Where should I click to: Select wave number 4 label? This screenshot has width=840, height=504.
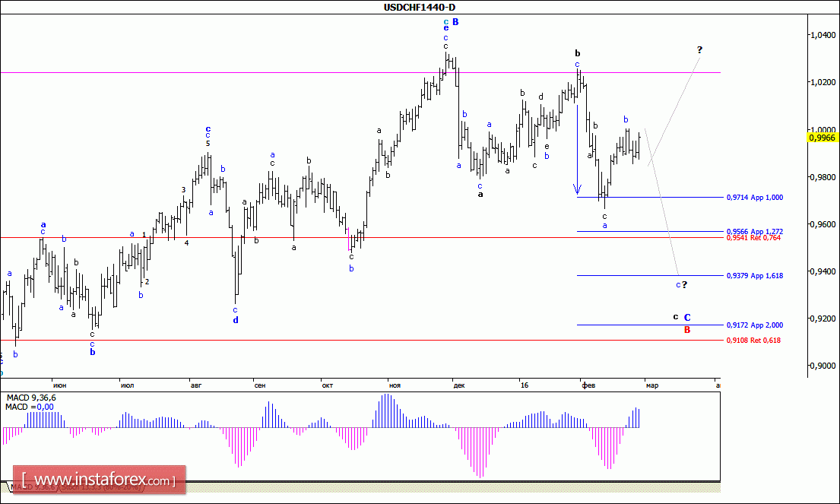pyautogui.click(x=186, y=242)
